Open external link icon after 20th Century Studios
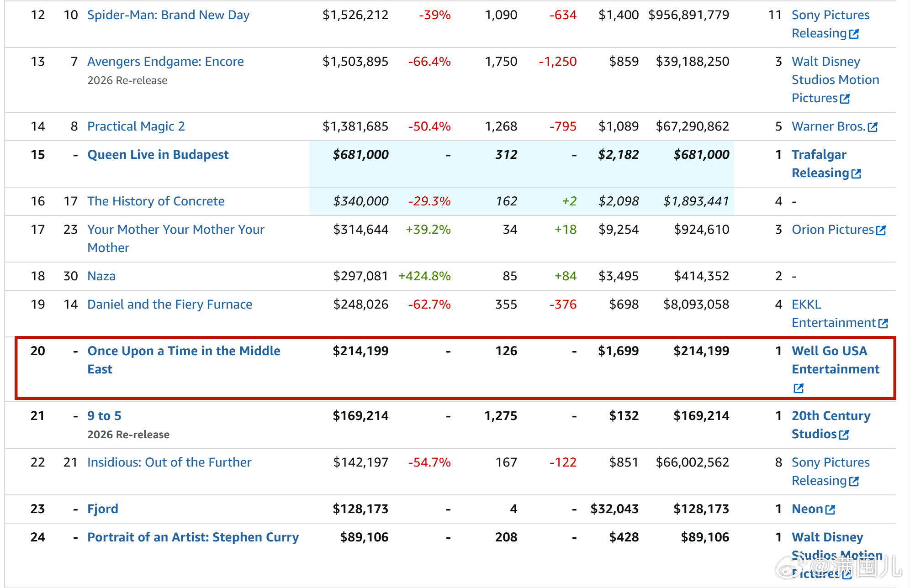Image resolution: width=910 pixels, height=588 pixels. coord(844,435)
